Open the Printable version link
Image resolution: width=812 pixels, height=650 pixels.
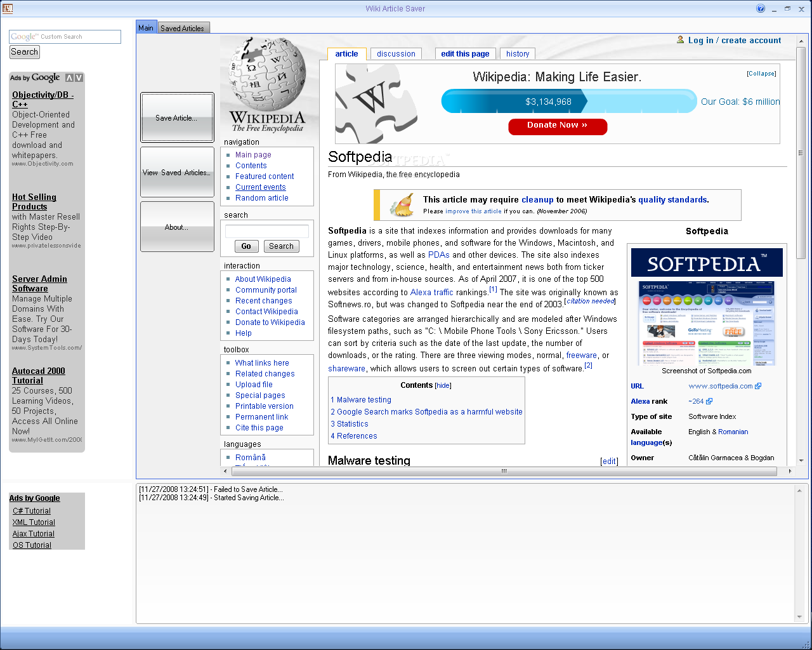(265, 406)
